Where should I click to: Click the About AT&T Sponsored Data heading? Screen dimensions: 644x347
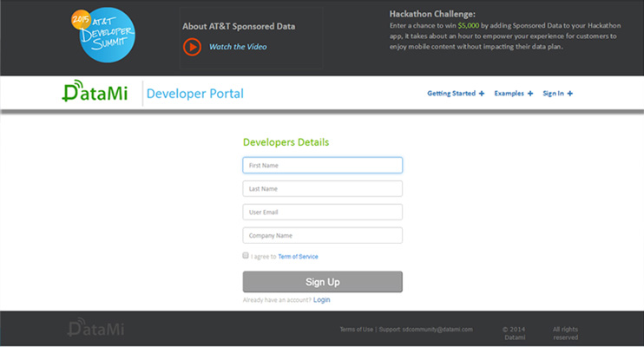point(239,26)
